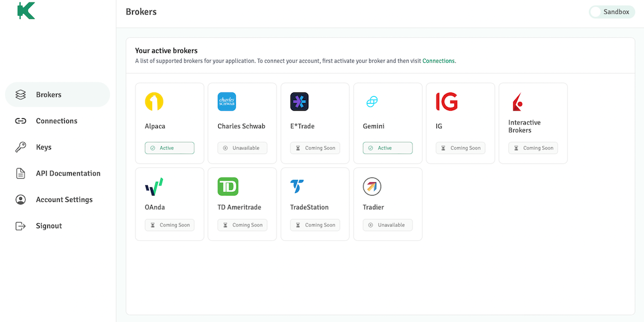Click the TD Ameritrade logo
Image resolution: width=644 pixels, height=322 pixels.
tap(228, 187)
